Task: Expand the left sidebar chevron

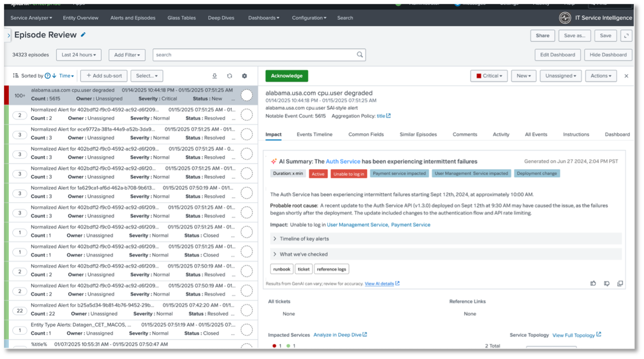Action: point(8,35)
